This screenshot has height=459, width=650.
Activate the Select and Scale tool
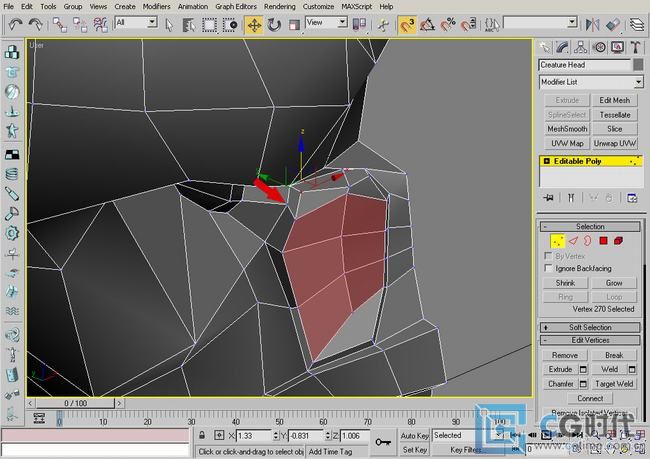pos(294,25)
